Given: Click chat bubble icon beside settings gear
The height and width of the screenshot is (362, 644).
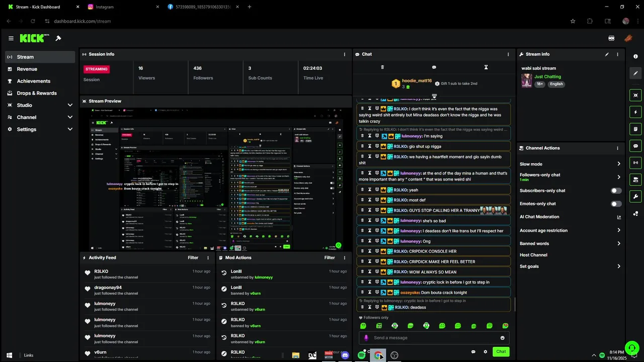Looking at the screenshot, I should coord(473,352).
